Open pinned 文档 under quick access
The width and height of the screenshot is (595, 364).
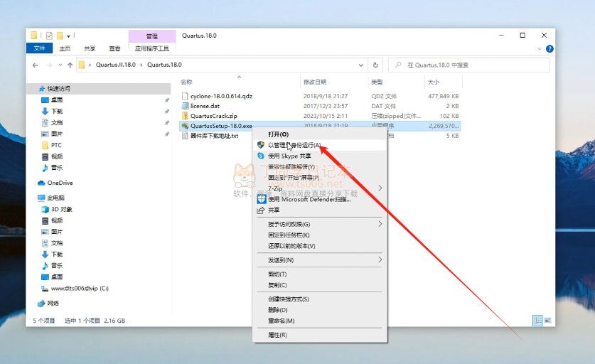click(57, 122)
